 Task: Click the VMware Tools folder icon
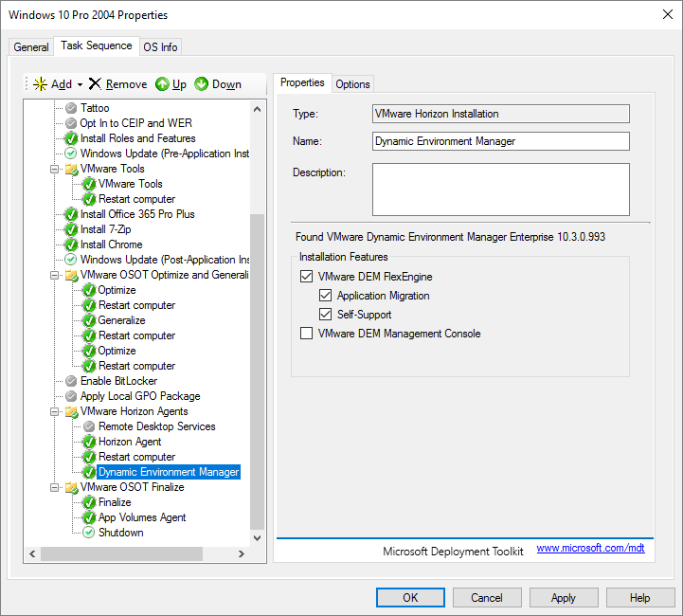coord(71,169)
